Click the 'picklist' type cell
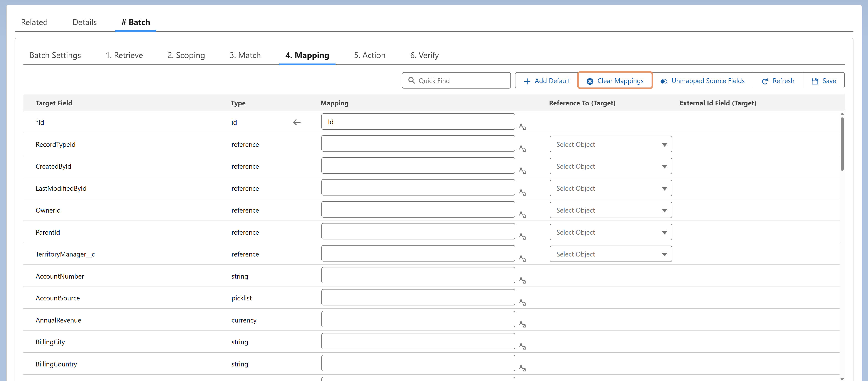This screenshot has height=381, width=868. tap(242, 298)
